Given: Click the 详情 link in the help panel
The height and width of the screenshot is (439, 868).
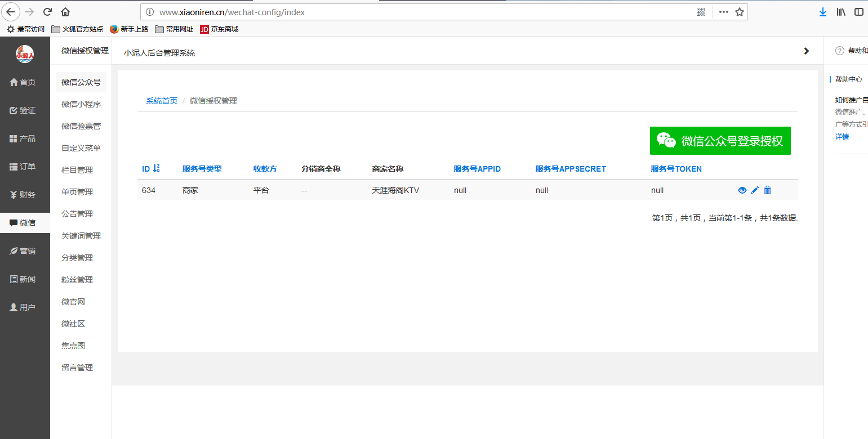Looking at the screenshot, I should coord(842,137).
